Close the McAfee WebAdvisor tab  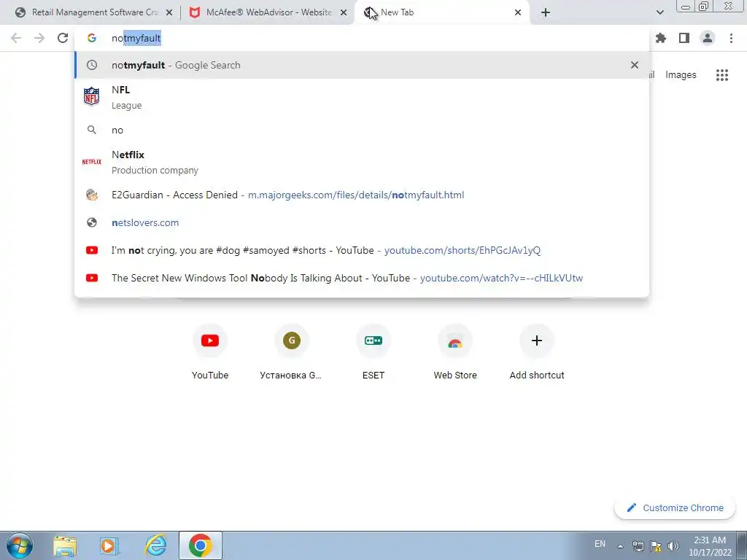[x=344, y=13]
